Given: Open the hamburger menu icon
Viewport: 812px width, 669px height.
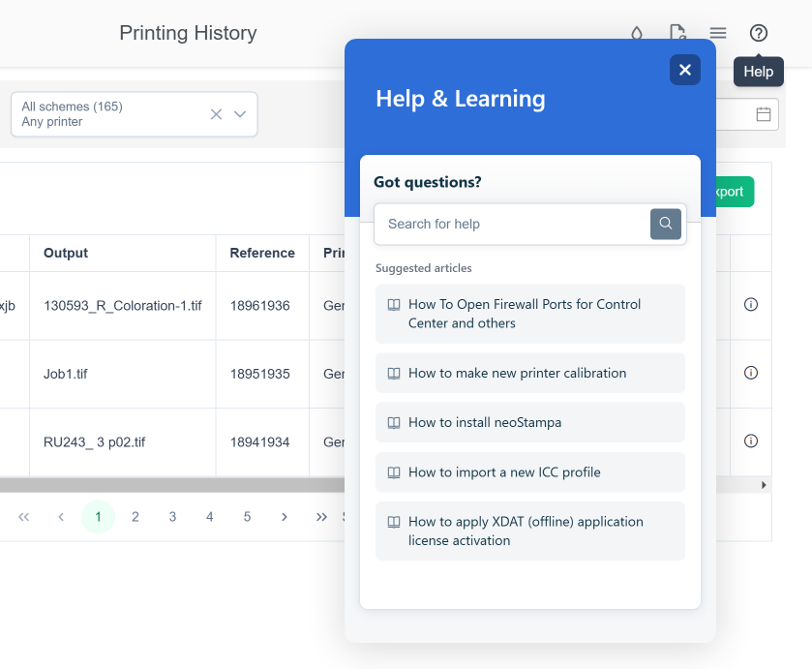Looking at the screenshot, I should point(718,33).
